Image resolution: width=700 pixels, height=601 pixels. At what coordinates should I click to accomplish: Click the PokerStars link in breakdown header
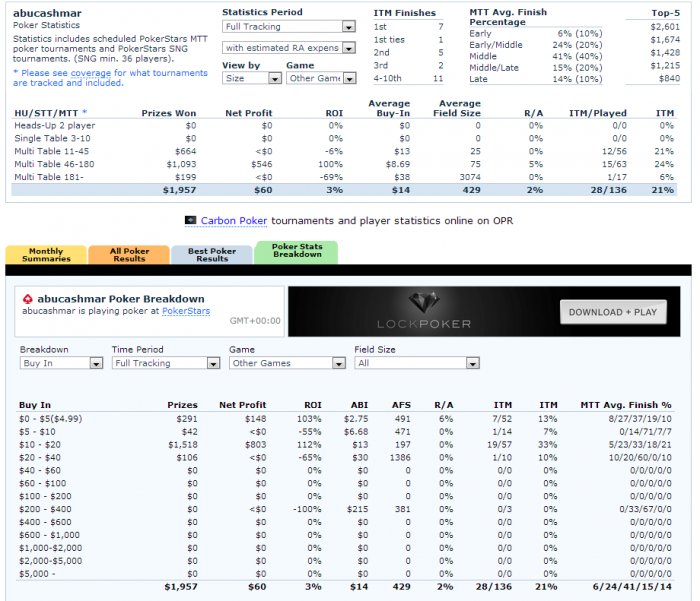pos(186,311)
